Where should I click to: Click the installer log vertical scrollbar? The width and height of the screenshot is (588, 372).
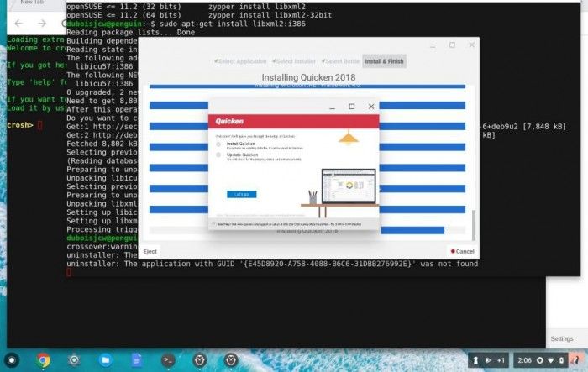pos(472,168)
